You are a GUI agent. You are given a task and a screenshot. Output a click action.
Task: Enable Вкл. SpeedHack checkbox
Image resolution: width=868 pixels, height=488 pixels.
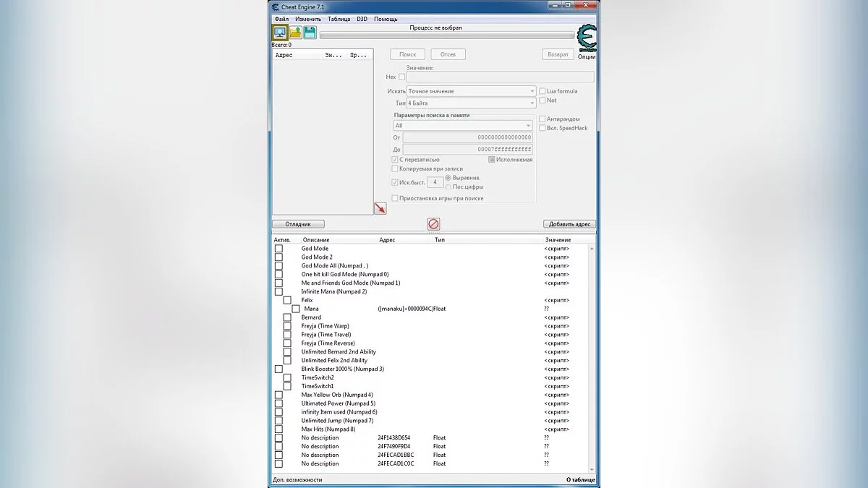pyautogui.click(x=542, y=128)
